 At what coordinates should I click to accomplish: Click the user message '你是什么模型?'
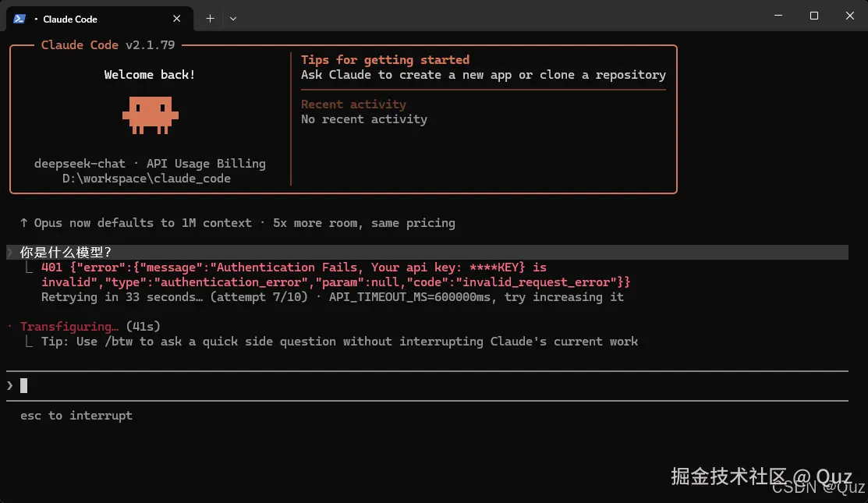[x=66, y=253]
